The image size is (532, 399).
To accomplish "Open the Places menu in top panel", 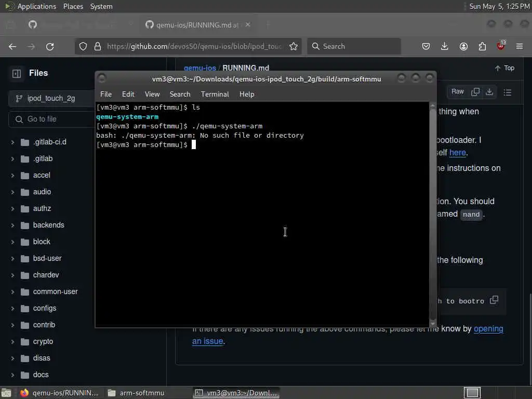I will click(x=73, y=6).
